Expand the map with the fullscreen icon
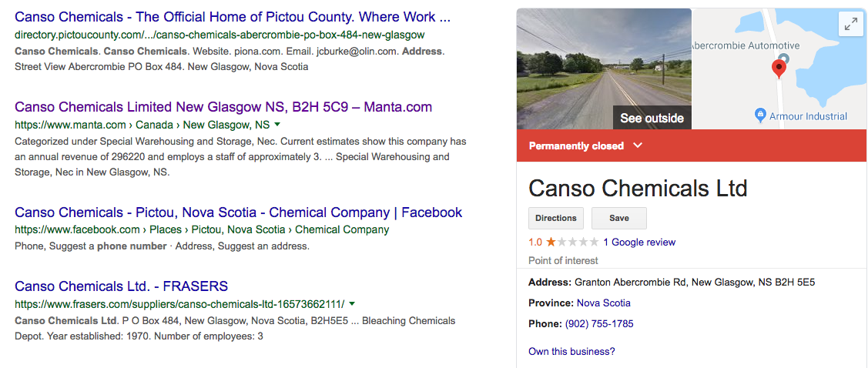 851,25
